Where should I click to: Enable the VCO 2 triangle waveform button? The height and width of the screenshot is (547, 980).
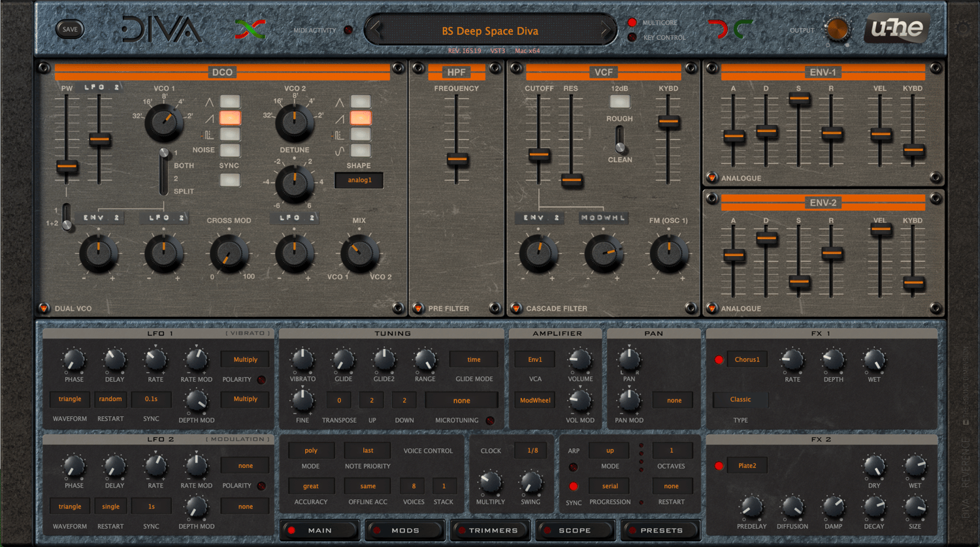point(361,101)
